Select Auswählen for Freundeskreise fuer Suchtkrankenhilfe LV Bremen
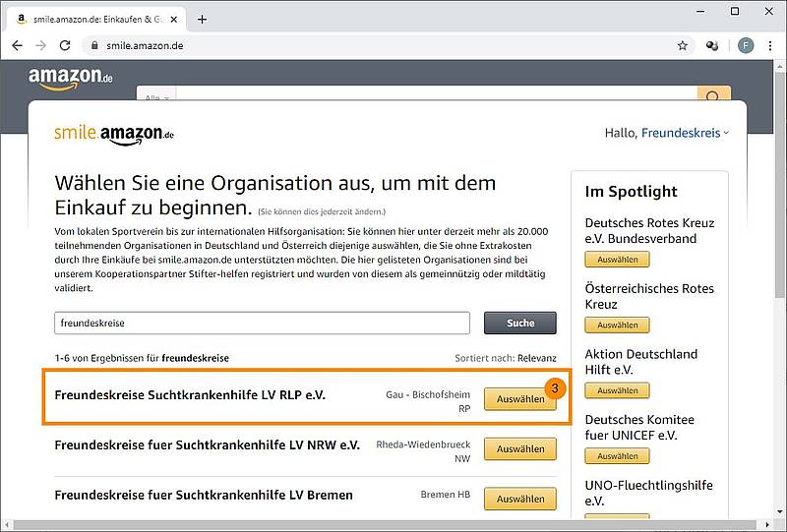 [520, 499]
